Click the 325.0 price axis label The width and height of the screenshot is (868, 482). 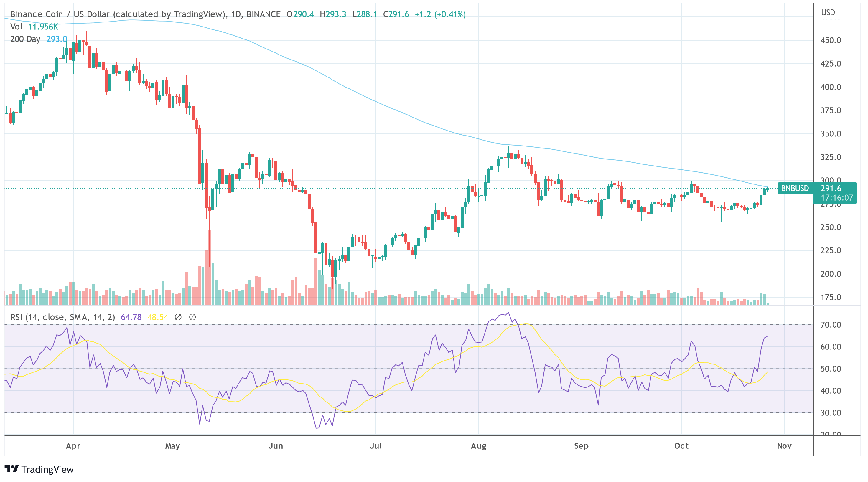point(831,157)
